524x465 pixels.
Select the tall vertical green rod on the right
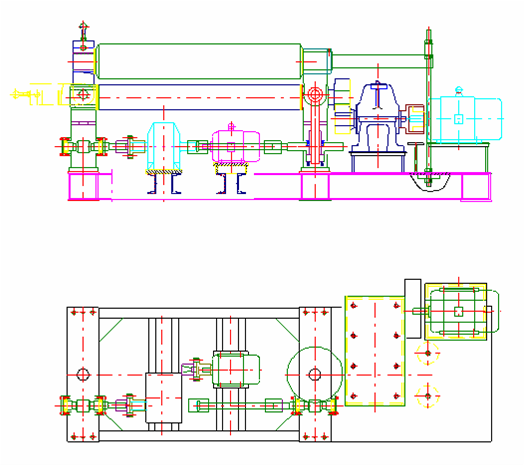429,107
